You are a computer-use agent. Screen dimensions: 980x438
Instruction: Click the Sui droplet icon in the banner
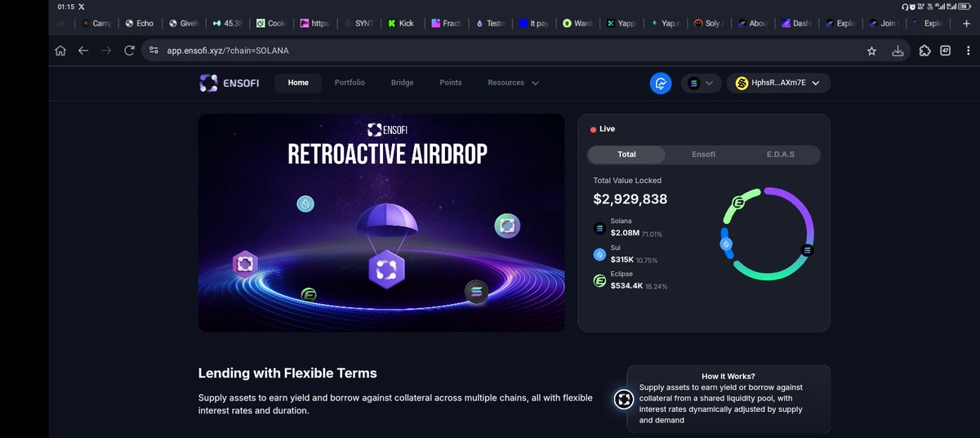pyautogui.click(x=305, y=204)
